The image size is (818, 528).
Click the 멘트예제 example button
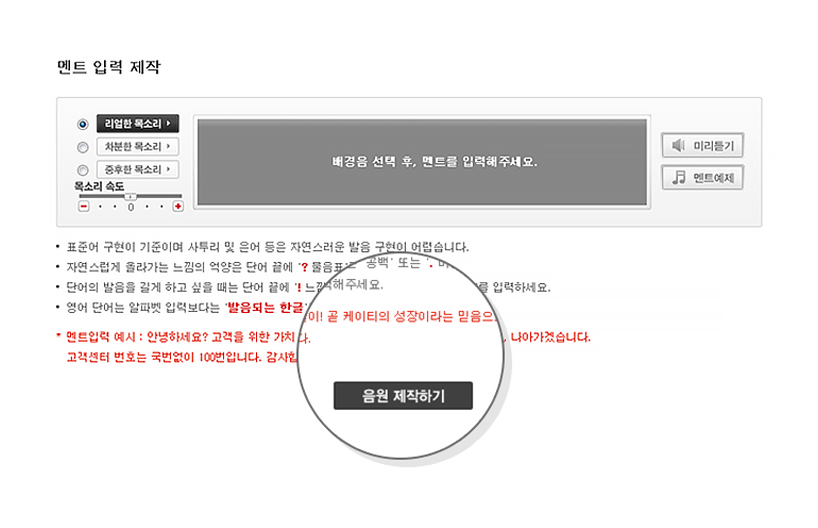point(702,178)
